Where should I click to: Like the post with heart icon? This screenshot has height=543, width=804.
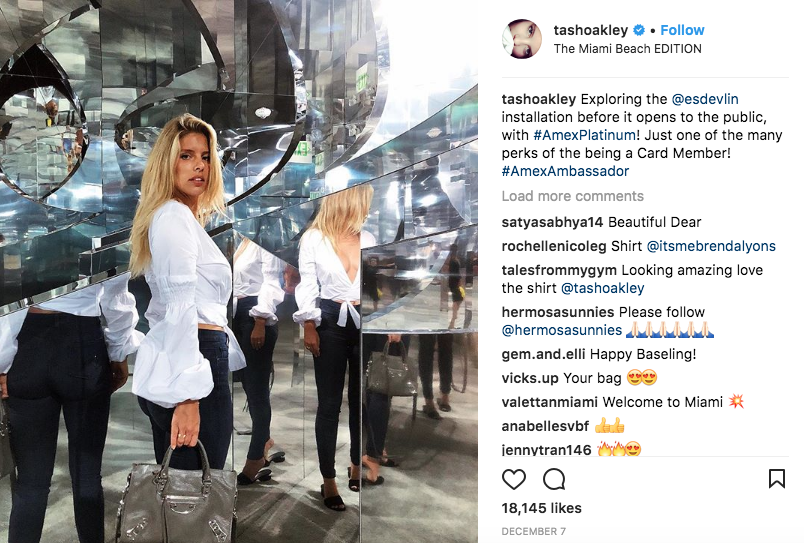click(513, 479)
